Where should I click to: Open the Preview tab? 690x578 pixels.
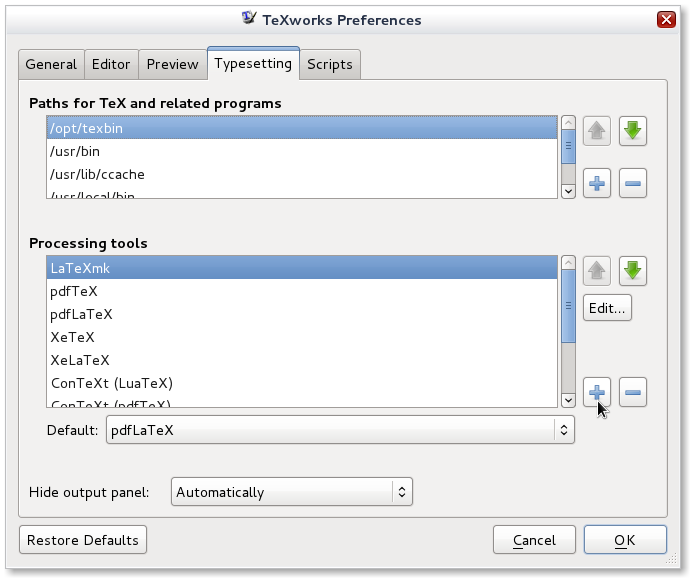[x=172, y=64]
